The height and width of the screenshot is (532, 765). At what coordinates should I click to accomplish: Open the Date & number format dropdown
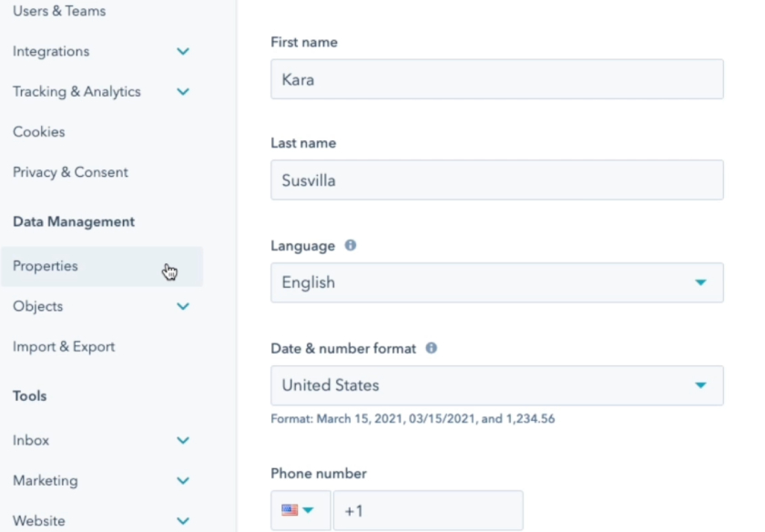[x=497, y=385]
